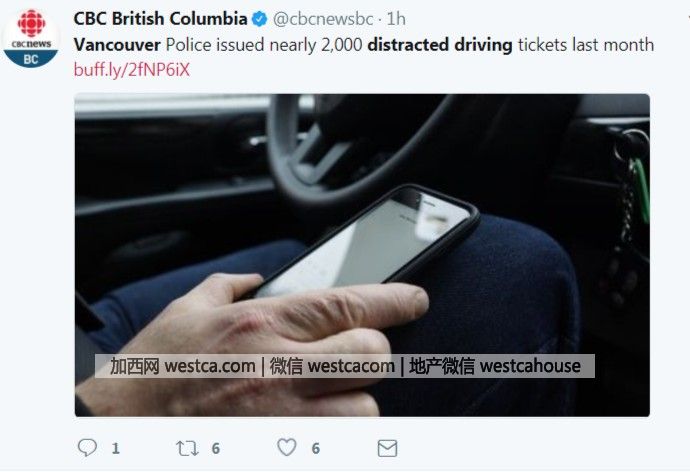This screenshot has height=472, width=690.
Task: Click tweet text "tickets last month"
Action: [586, 45]
